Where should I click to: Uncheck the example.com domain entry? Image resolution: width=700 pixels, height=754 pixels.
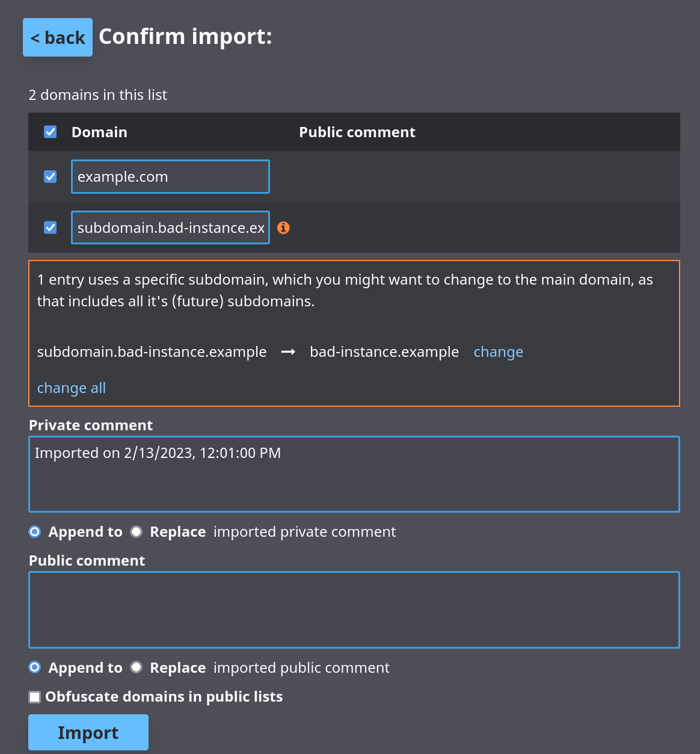point(50,176)
